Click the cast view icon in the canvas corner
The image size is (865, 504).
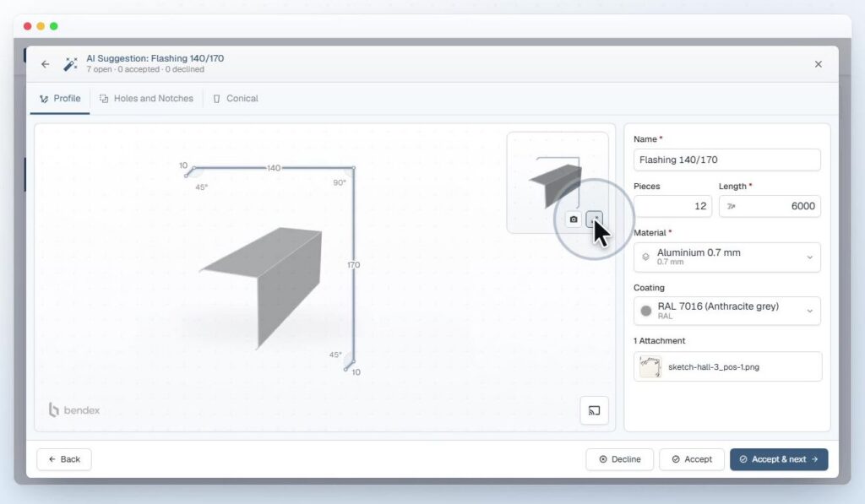[x=594, y=410]
